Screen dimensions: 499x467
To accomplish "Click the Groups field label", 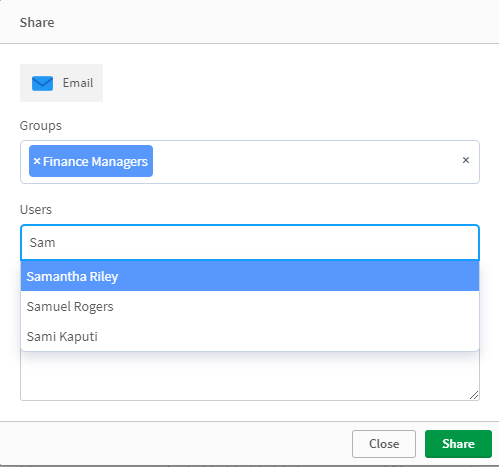I will [41, 126].
